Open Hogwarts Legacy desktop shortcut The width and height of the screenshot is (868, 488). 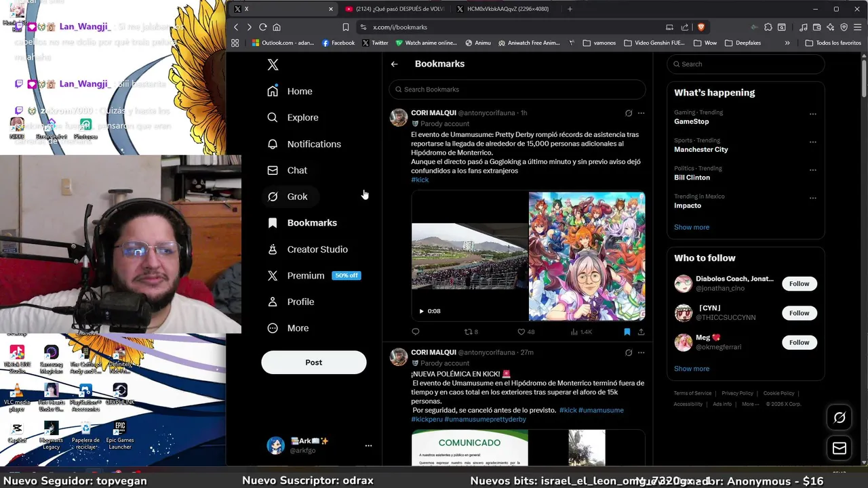51,436
